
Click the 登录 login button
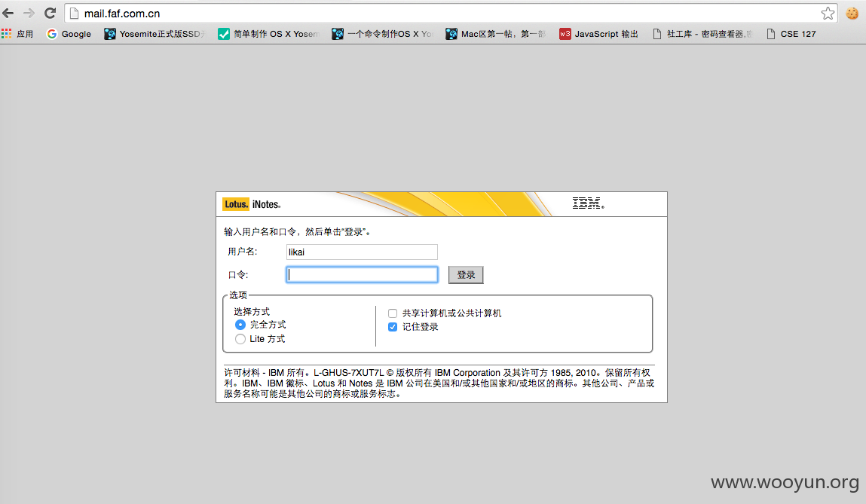[x=466, y=274]
